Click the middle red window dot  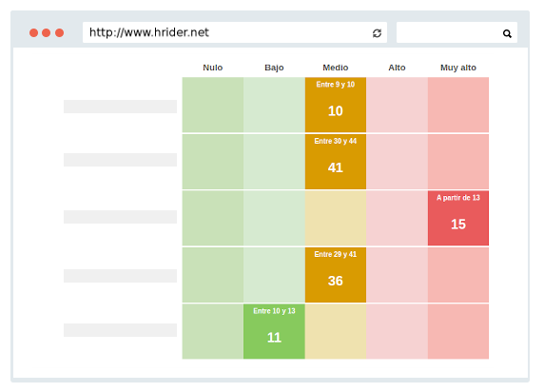pyautogui.click(x=47, y=32)
